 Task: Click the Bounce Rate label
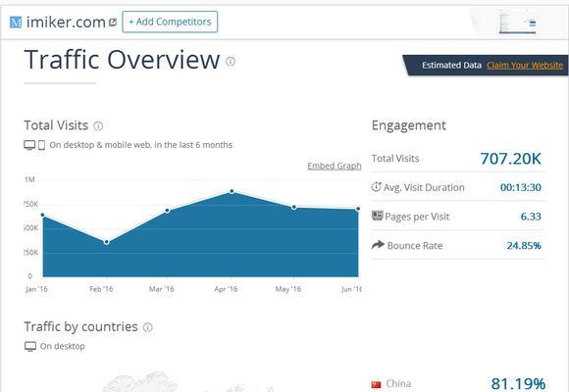(415, 246)
